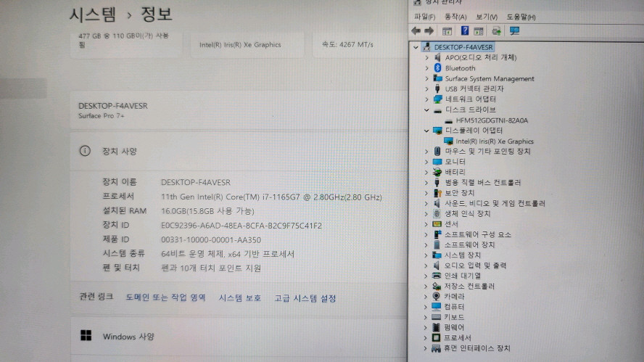644x362 pixels.
Task: Open the Help (도움말) menu
Action: [521, 17]
